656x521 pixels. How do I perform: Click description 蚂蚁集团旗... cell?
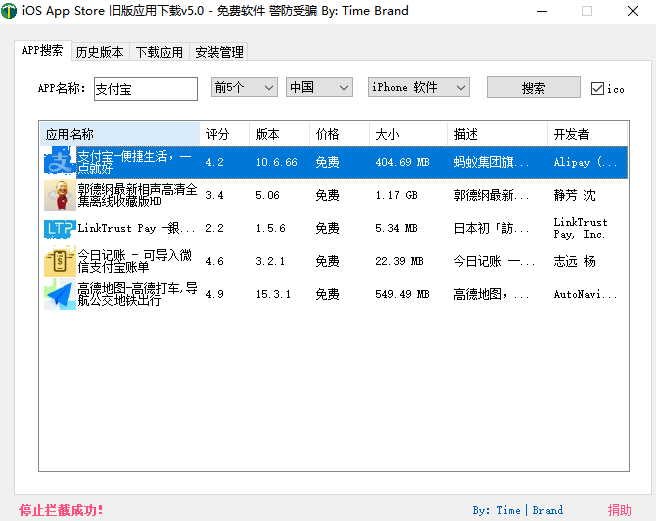(x=491, y=162)
